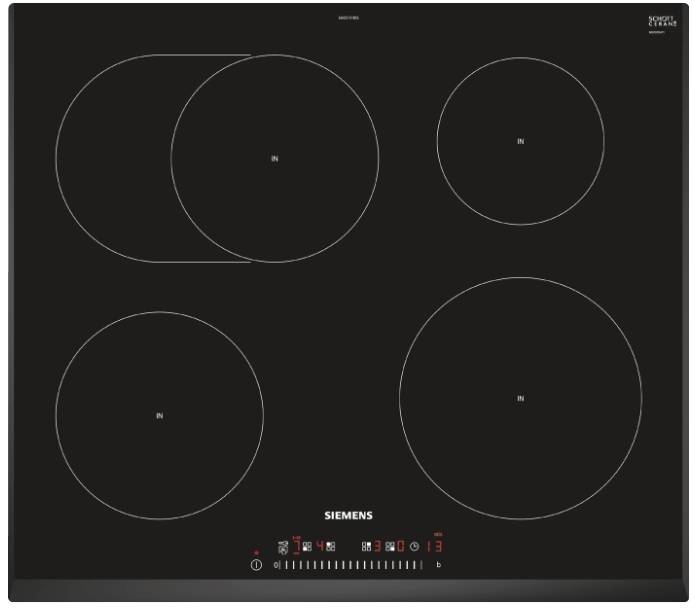This screenshot has height=608, width=694.
Task: Tap the timer clock symbol
Action: [414, 547]
